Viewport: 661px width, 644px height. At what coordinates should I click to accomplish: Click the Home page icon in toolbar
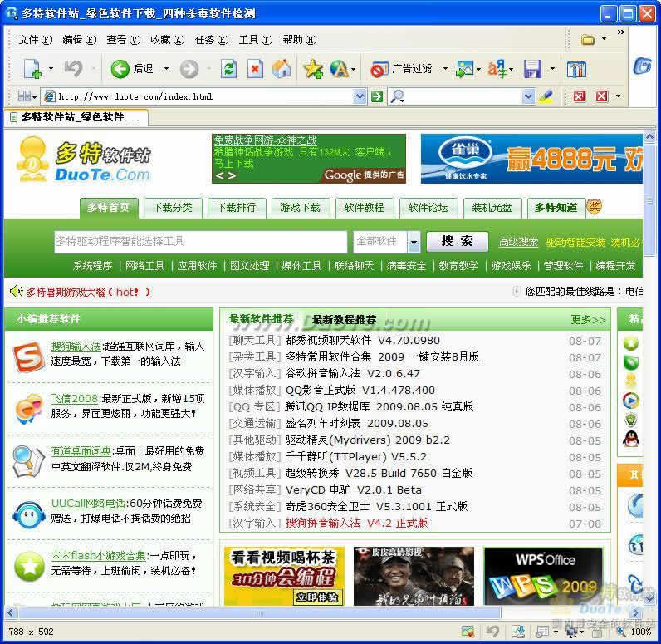[x=282, y=69]
